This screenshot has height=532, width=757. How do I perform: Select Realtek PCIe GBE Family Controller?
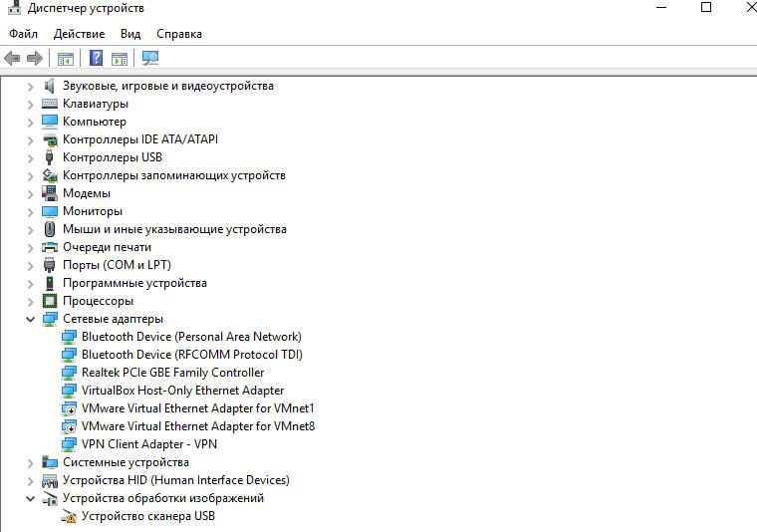(173, 373)
